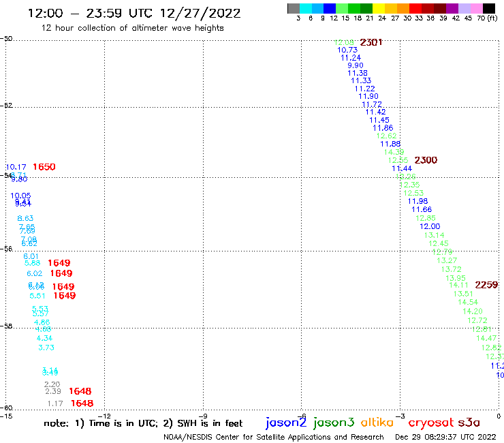Select the purple swatch in the color scale
The image size is (504, 443).
(452, 8)
